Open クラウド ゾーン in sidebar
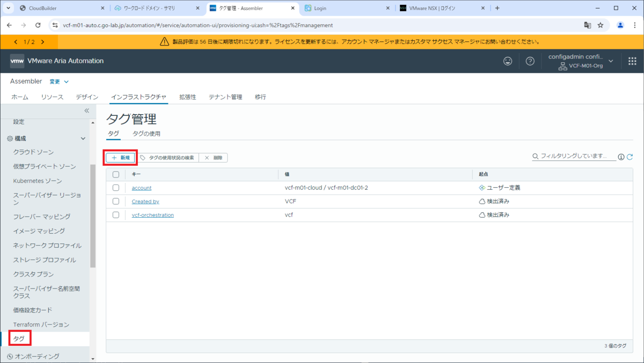Viewport: 644px width, 363px height. [x=33, y=152]
